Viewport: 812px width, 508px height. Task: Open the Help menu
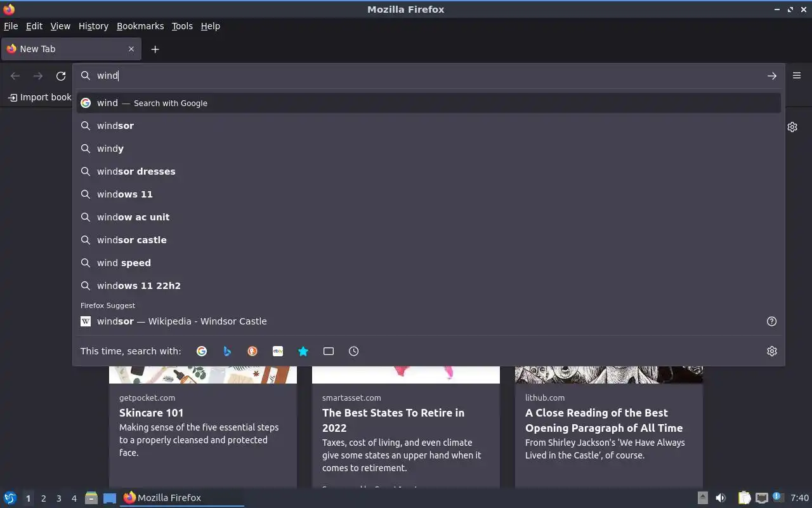210,26
